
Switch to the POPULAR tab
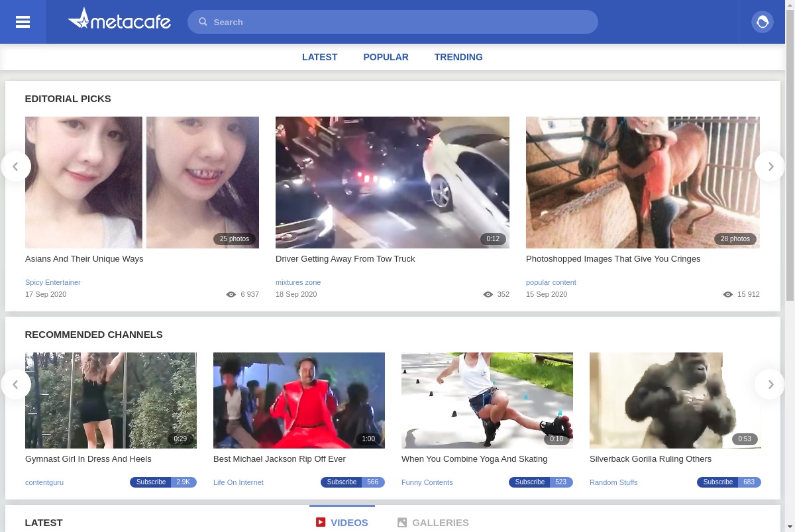pyautogui.click(x=386, y=57)
